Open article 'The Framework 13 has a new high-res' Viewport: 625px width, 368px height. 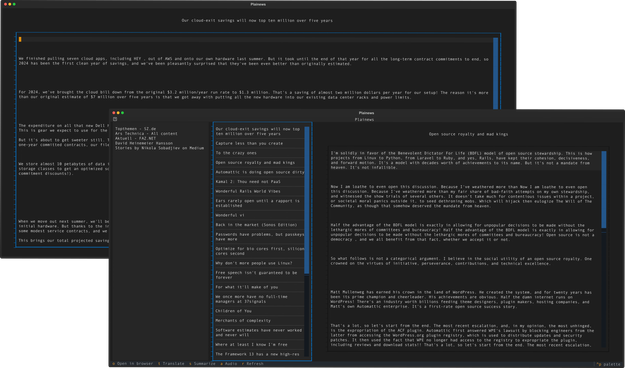click(x=259, y=354)
